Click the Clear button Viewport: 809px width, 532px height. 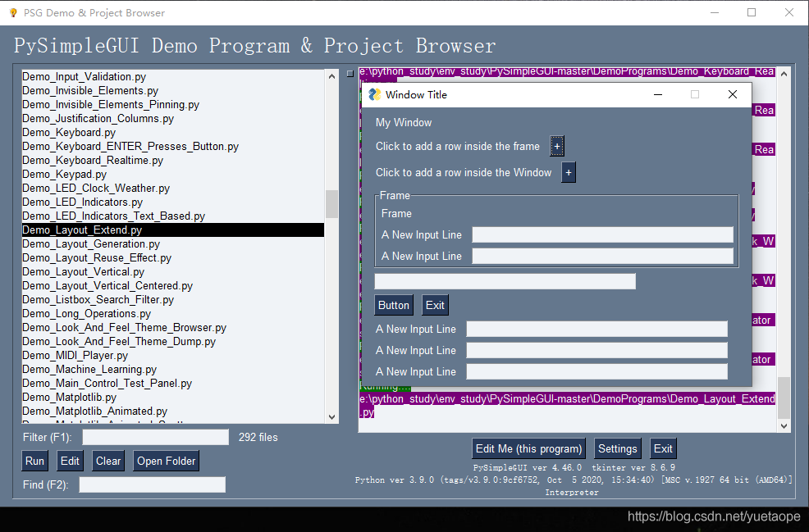(x=107, y=461)
